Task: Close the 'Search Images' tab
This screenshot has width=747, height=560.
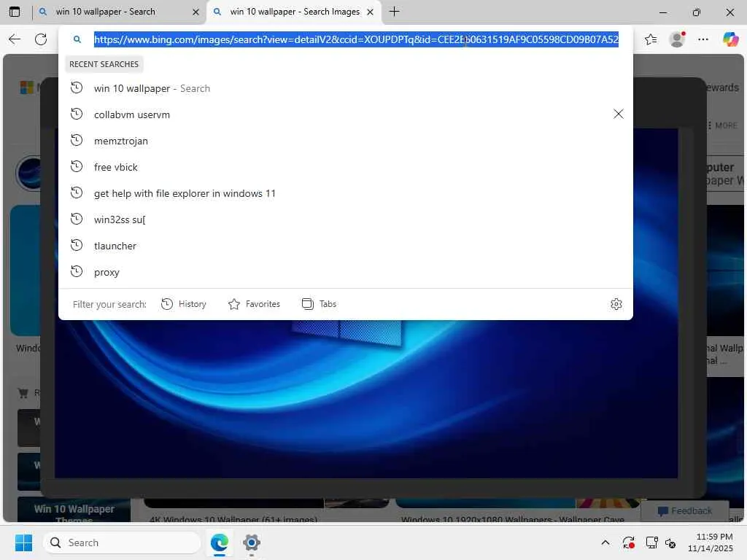Action: 370,12
